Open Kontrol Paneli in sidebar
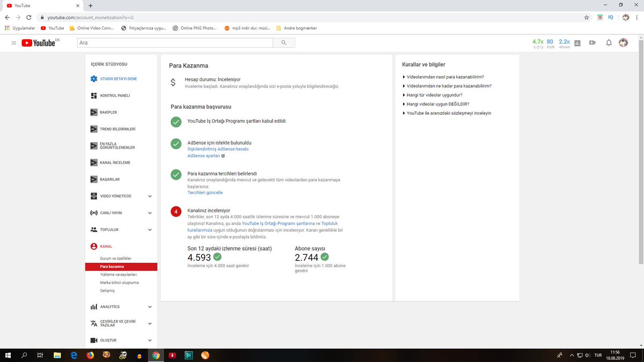 pyautogui.click(x=111, y=95)
